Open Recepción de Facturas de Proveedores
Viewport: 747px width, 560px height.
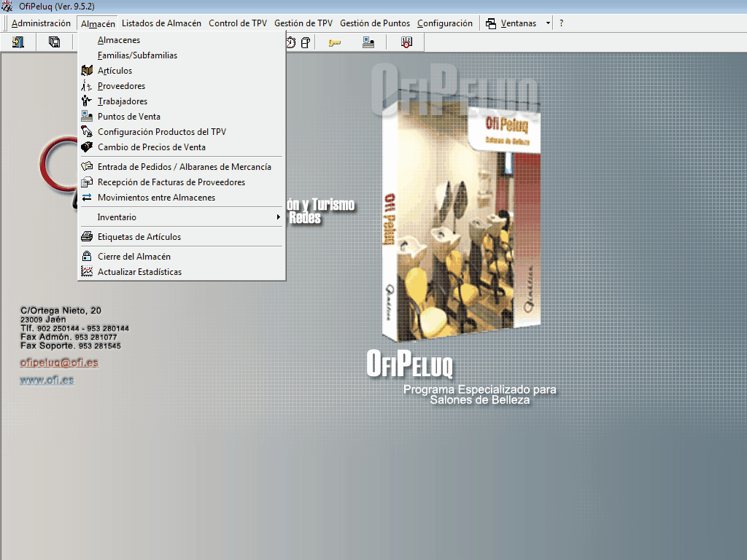tap(182, 182)
